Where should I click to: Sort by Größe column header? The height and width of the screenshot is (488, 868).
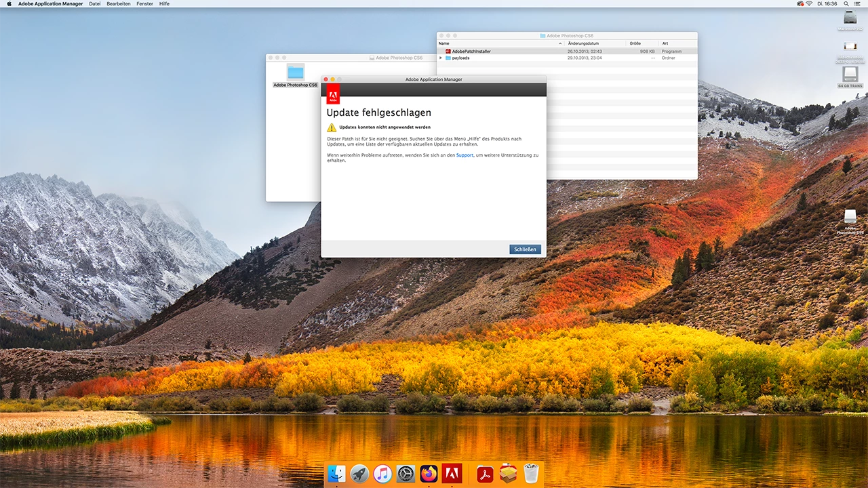(642, 43)
